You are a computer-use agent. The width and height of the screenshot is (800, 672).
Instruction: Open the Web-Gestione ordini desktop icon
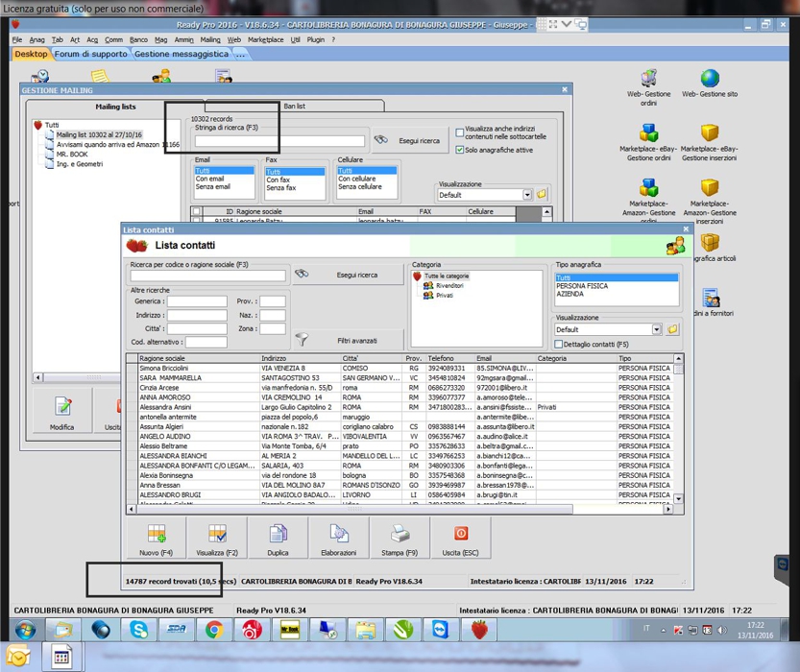click(648, 79)
